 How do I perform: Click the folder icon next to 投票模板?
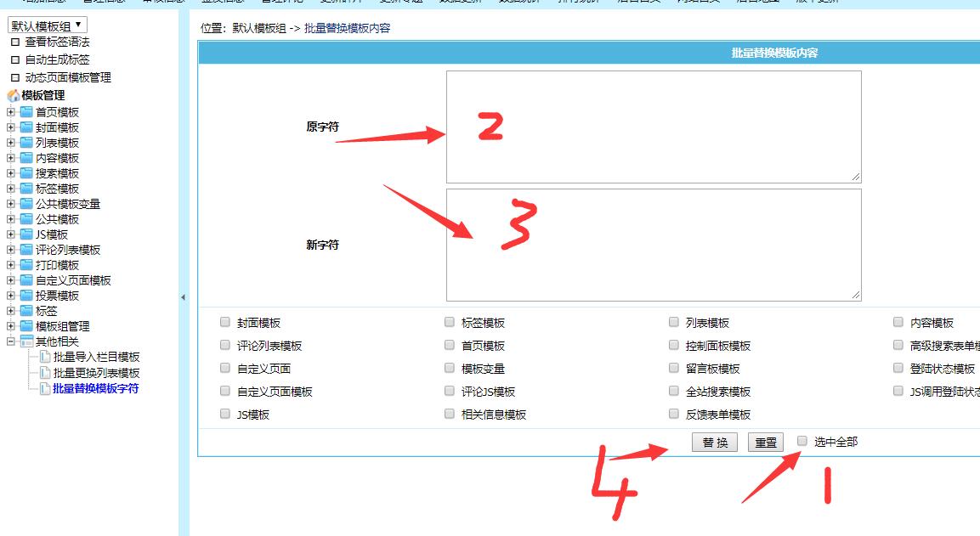(x=26, y=296)
